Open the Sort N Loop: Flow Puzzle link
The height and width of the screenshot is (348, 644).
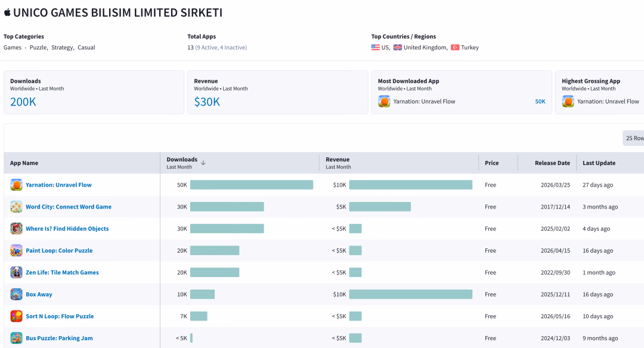[60, 316]
